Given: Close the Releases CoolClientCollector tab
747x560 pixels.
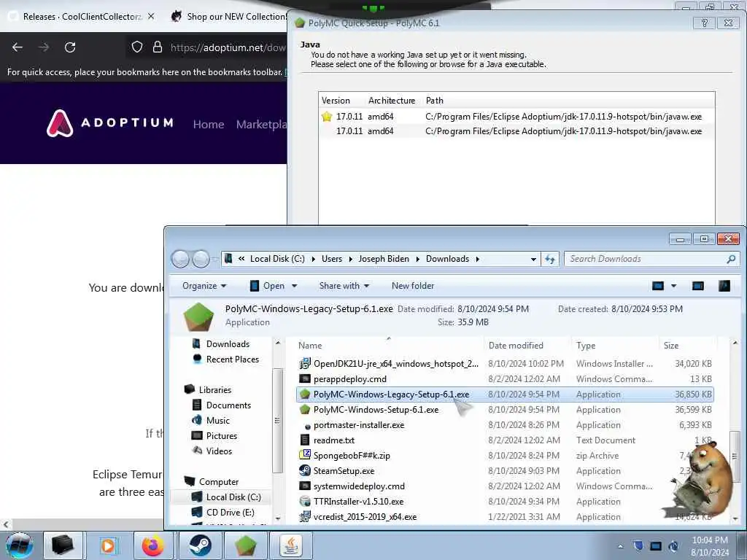Looking at the screenshot, I should click(x=151, y=16).
